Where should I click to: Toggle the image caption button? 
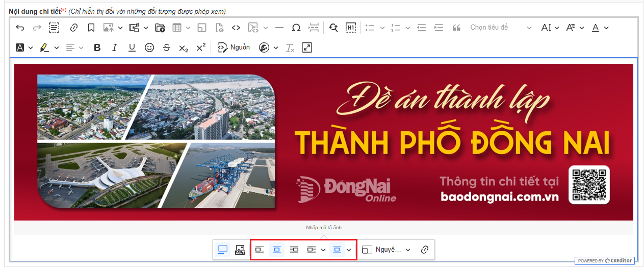point(223,250)
